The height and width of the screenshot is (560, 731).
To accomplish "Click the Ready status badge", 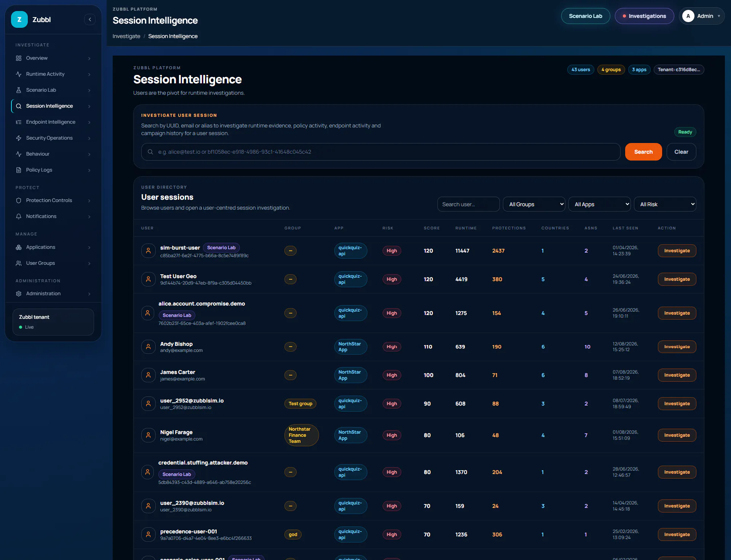I will click(685, 132).
